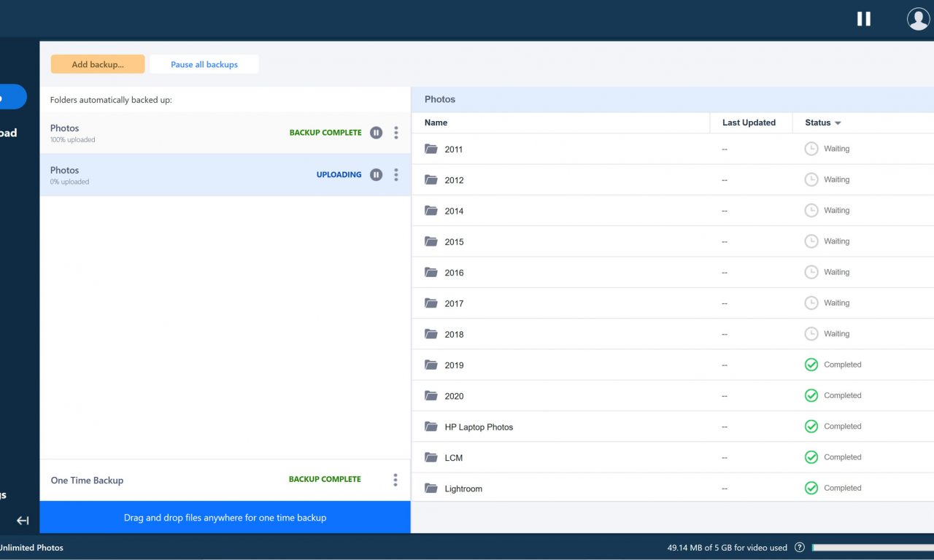Open options menu for completed Photos backup
The image size is (934, 560).
(396, 133)
